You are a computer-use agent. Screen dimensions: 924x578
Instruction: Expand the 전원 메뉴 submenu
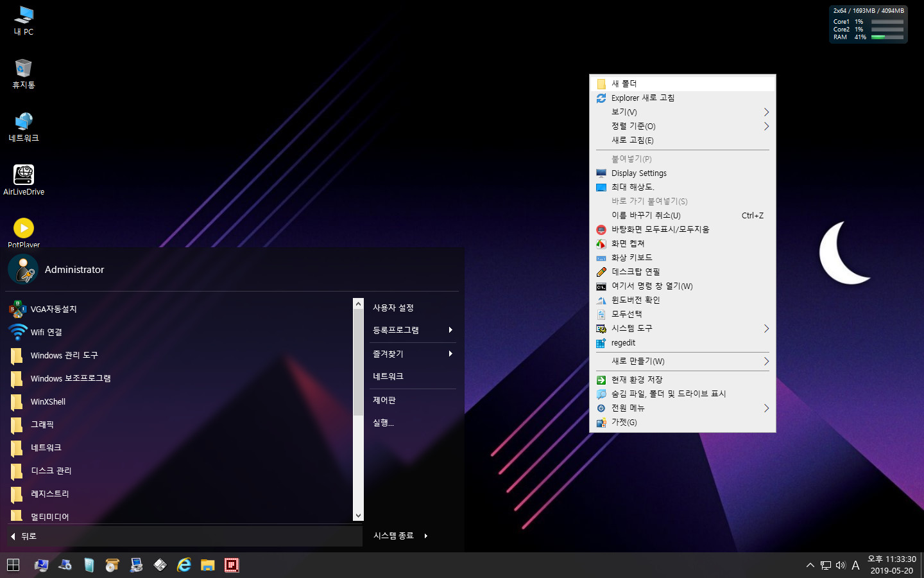(x=683, y=408)
